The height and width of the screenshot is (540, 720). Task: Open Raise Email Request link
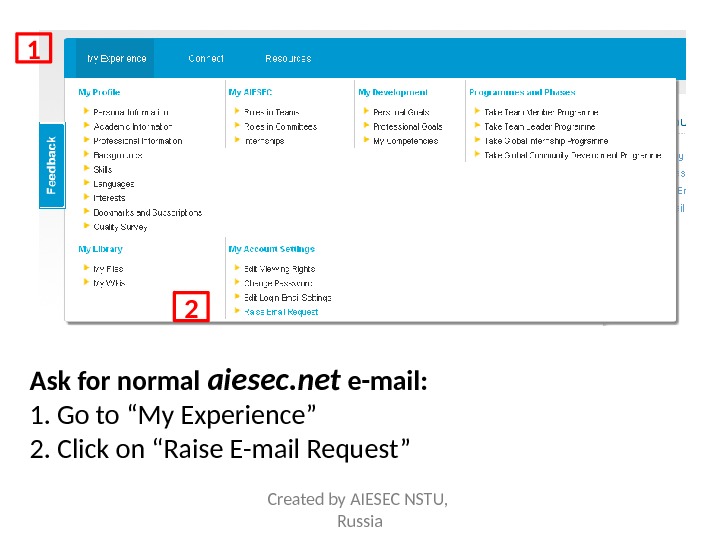click(282, 312)
